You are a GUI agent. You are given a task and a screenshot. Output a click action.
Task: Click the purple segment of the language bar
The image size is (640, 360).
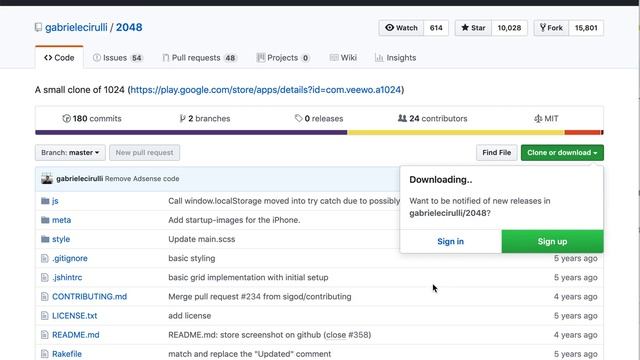(x=191, y=132)
